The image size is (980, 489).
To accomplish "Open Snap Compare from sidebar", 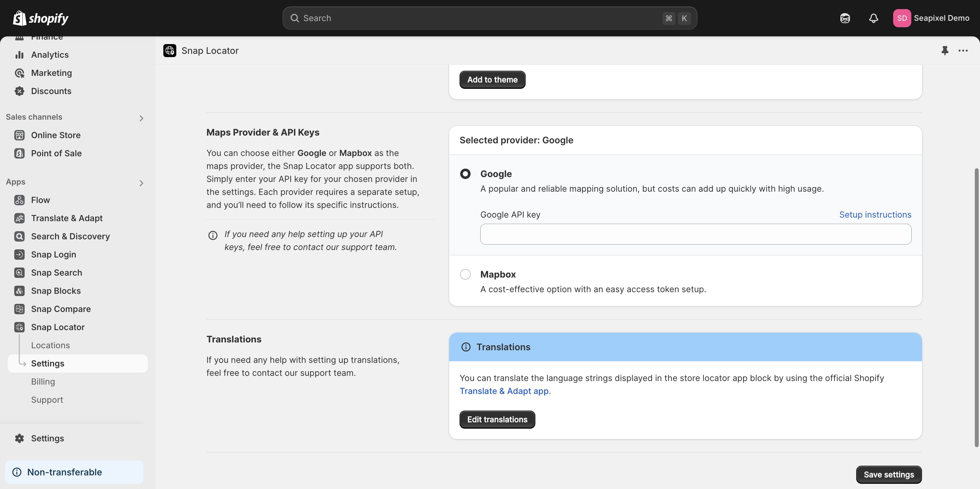I will coord(61,309).
